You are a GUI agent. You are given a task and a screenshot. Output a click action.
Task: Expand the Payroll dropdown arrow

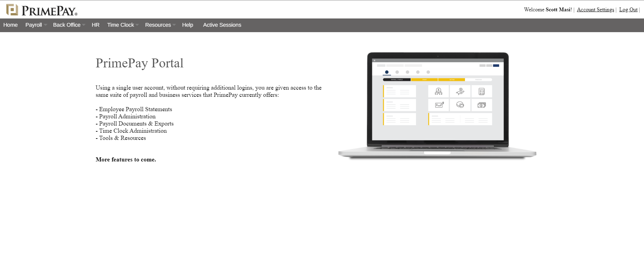46,25
